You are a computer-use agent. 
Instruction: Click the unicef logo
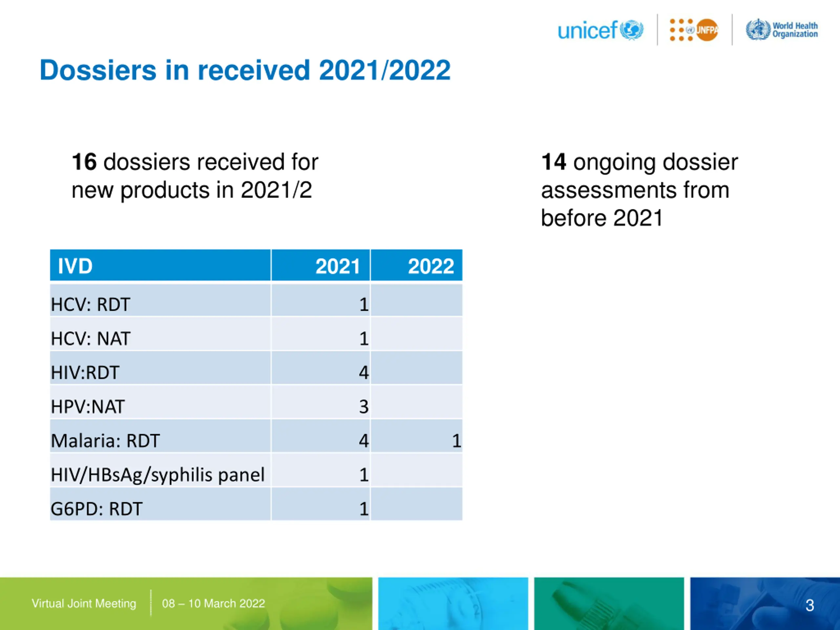click(x=600, y=30)
